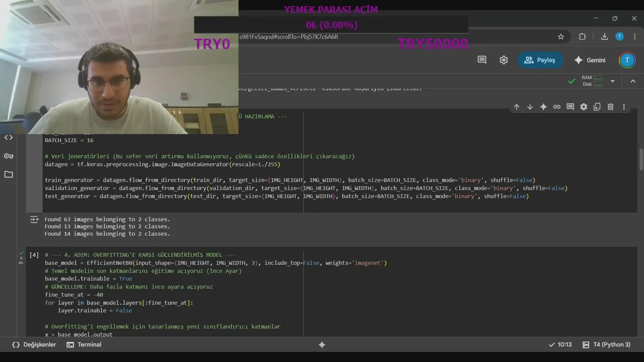
Task: Click the Paylaş share button
Action: point(540,60)
